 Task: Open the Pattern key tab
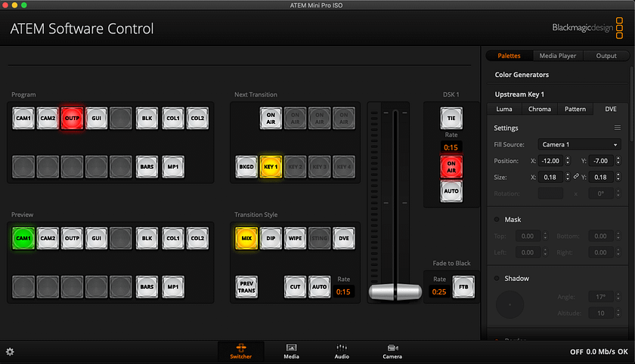[x=575, y=109]
